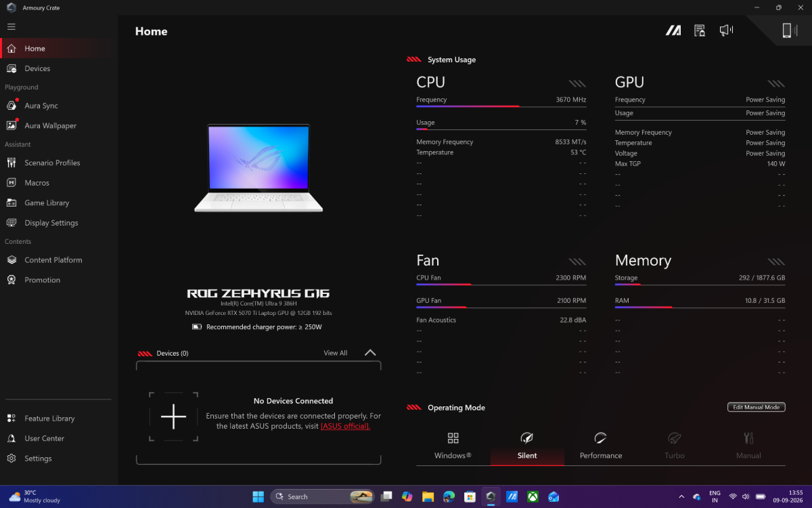Select the Manual operating mode
Viewport: 812px width, 508px height.
(x=748, y=446)
